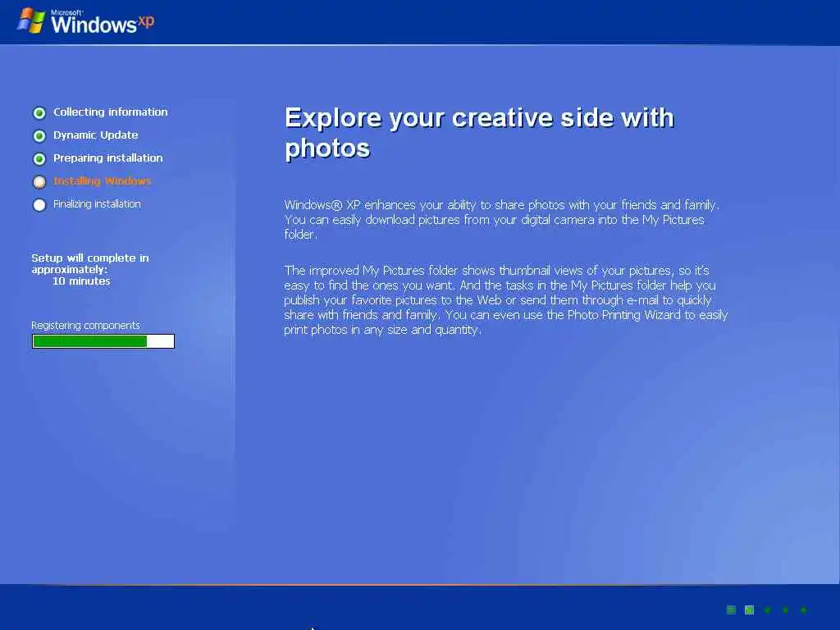Select the Preparing installation step label
840x630 pixels.
pos(107,158)
